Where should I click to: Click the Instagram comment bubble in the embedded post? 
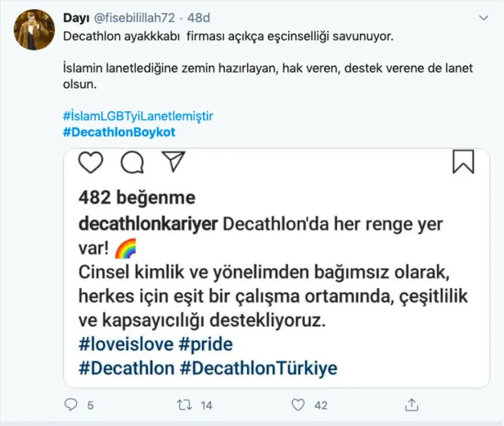pos(132,164)
